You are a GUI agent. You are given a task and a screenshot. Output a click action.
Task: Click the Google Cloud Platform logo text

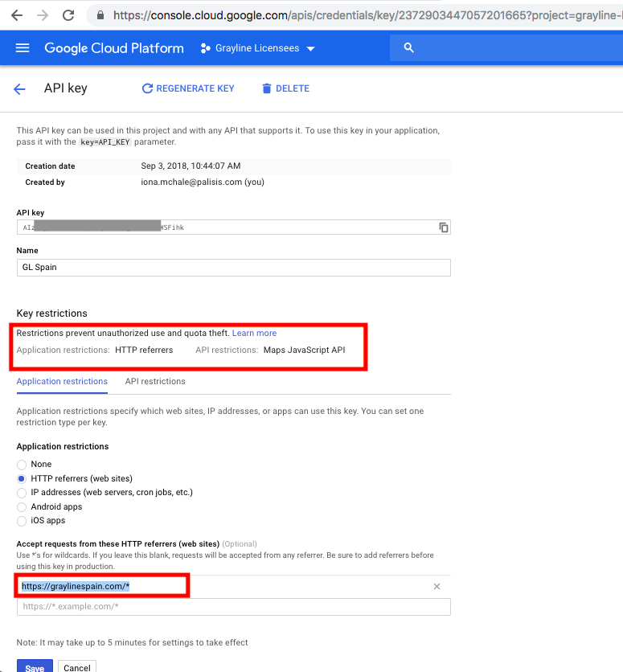point(114,48)
